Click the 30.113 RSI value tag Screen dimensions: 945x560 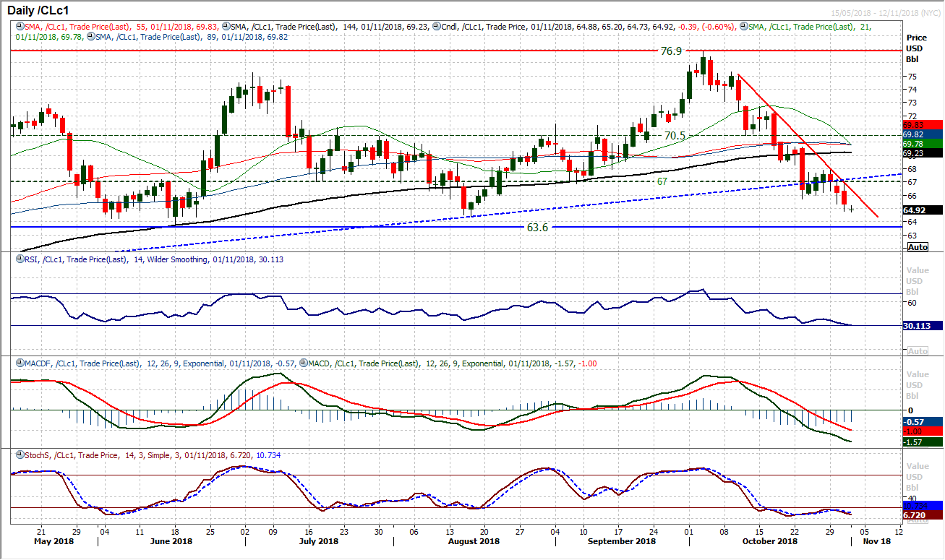(x=923, y=325)
